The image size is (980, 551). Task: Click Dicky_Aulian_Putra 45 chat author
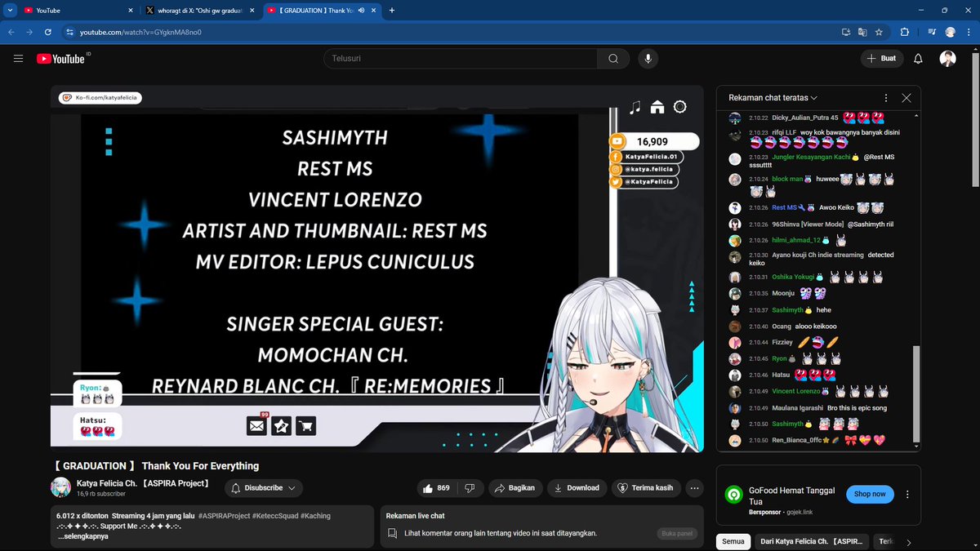point(805,118)
